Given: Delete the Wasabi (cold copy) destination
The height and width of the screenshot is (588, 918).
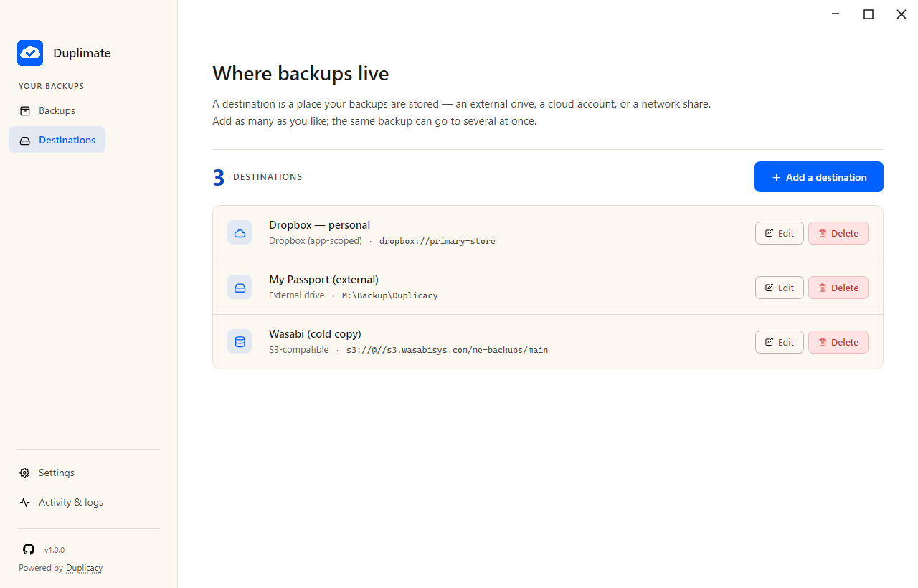Looking at the screenshot, I should [838, 342].
